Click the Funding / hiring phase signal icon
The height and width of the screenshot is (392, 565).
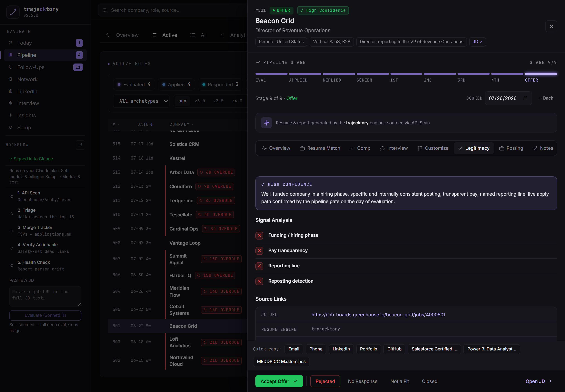259,235
